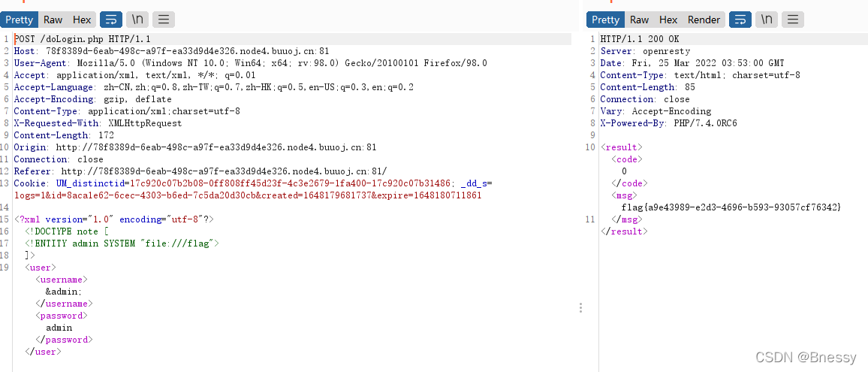Image resolution: width=868 pixels, height=372 pixels.
Task: Toggle show non-printable chars in request panel
Action: (137, 20)
